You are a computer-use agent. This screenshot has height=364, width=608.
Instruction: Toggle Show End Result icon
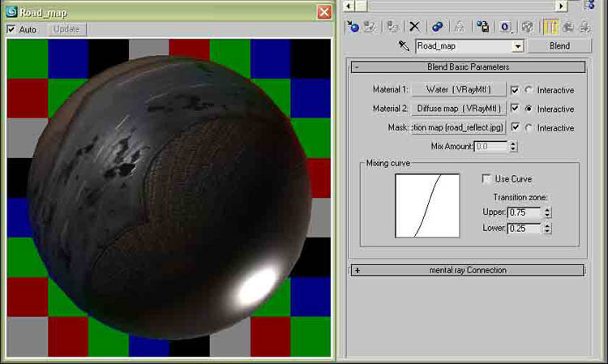tap(550, 27)
